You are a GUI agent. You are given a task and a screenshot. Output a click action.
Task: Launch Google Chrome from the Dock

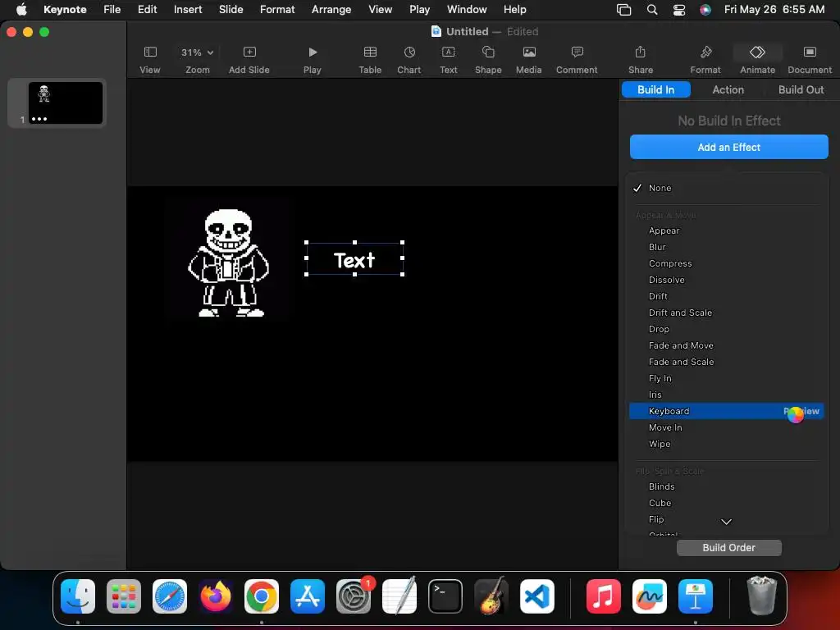point(262,596)
